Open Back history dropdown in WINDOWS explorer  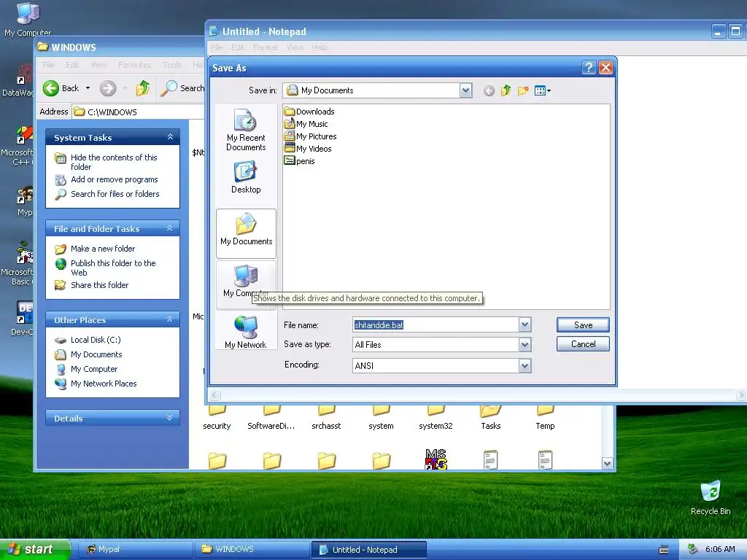(x=88, y=88)
